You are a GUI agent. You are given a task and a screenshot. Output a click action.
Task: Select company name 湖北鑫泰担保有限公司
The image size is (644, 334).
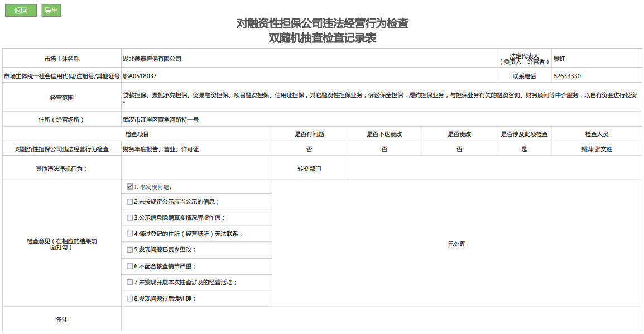[152, 59]
